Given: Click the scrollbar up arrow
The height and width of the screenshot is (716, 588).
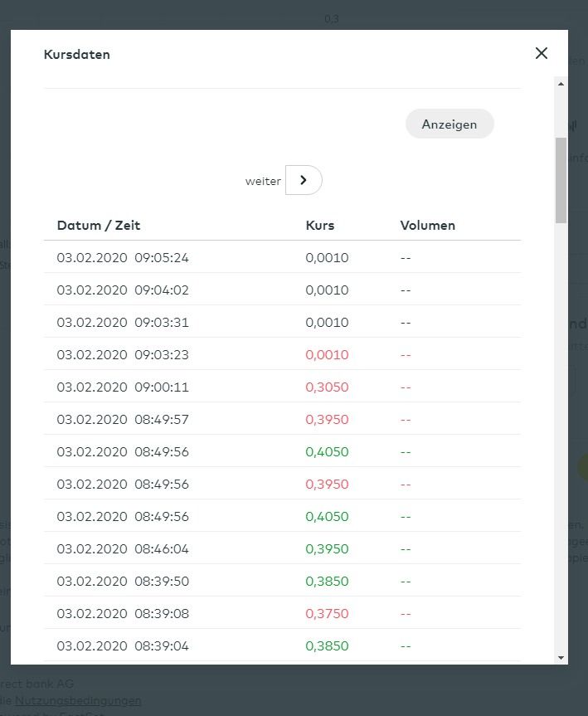Looking at the screenshot, I should 561,84.
